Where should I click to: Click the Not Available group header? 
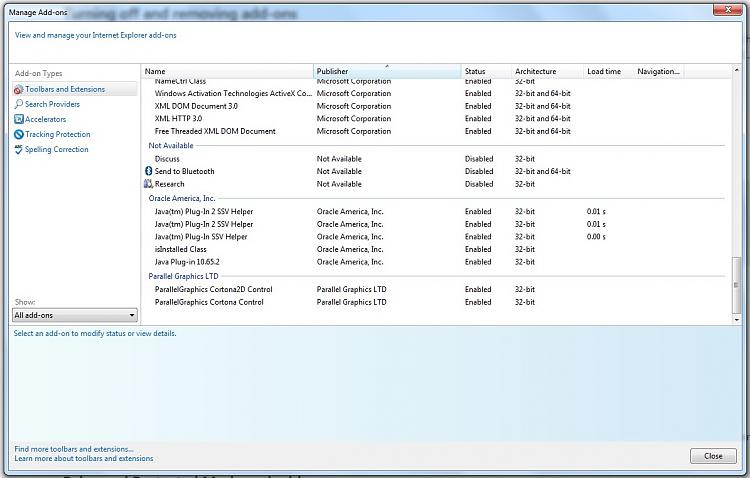tap(171, 145)
